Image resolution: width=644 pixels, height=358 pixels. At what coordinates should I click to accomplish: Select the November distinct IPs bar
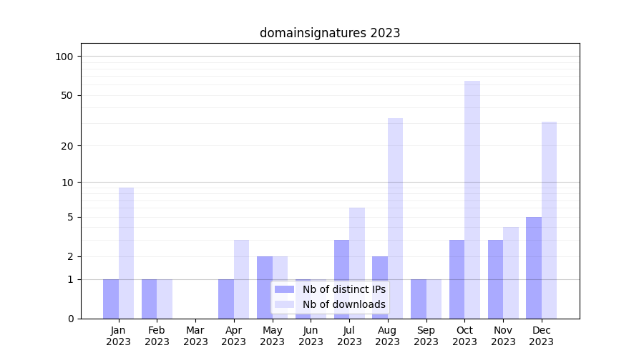click(x=495, y=279)
